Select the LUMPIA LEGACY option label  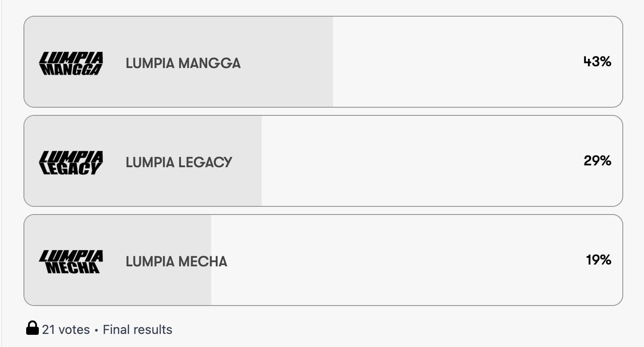[179, 162]
